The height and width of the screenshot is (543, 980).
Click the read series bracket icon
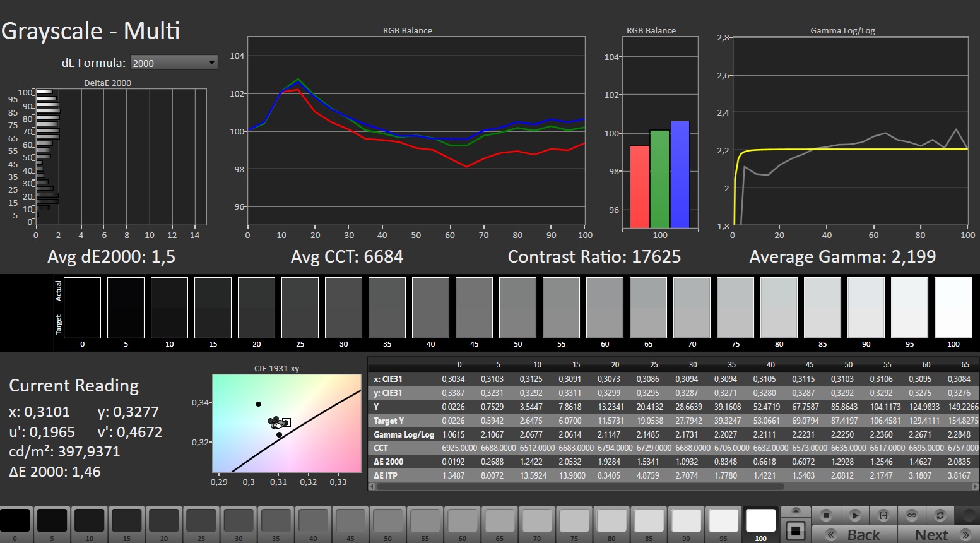(x=883, y=515)
